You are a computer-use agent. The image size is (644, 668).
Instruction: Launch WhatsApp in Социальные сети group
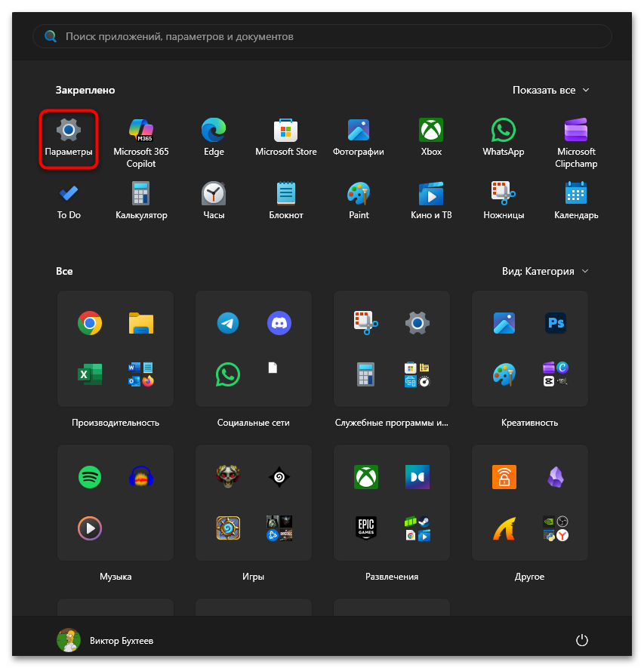click(x=228, y=374)
